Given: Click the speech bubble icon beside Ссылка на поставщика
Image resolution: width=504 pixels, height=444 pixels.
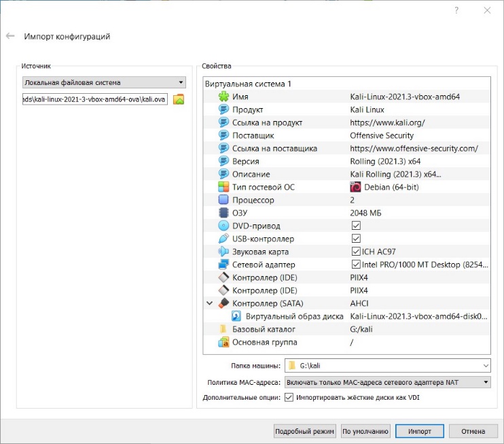Looking at the screenshot, I should coord(223,148).
